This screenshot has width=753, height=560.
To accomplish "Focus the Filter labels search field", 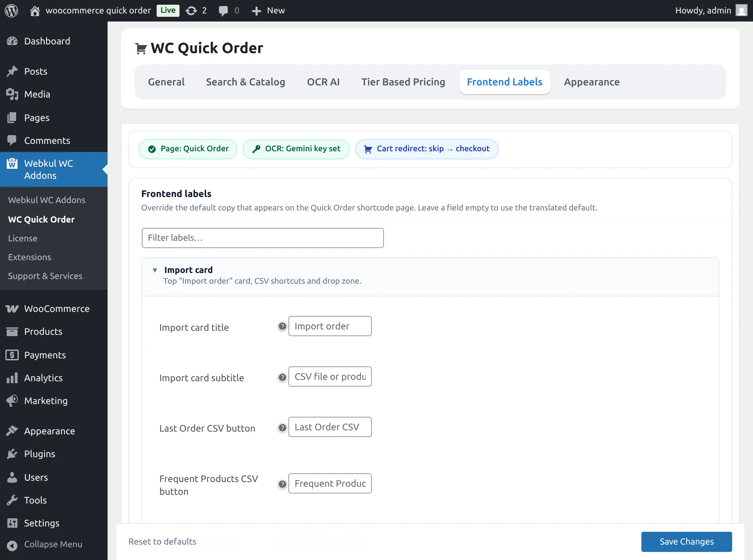I will click(x=263, y=238).
